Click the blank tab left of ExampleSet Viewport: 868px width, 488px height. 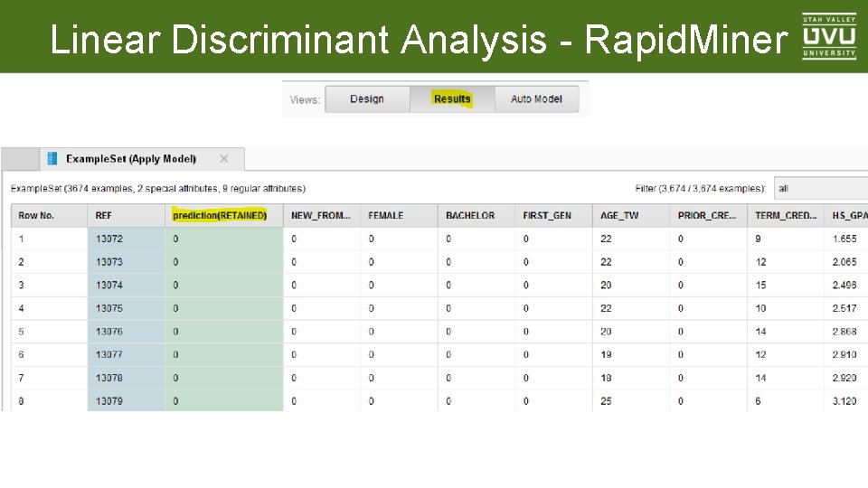pyautogui.click(x=21, y=159)
